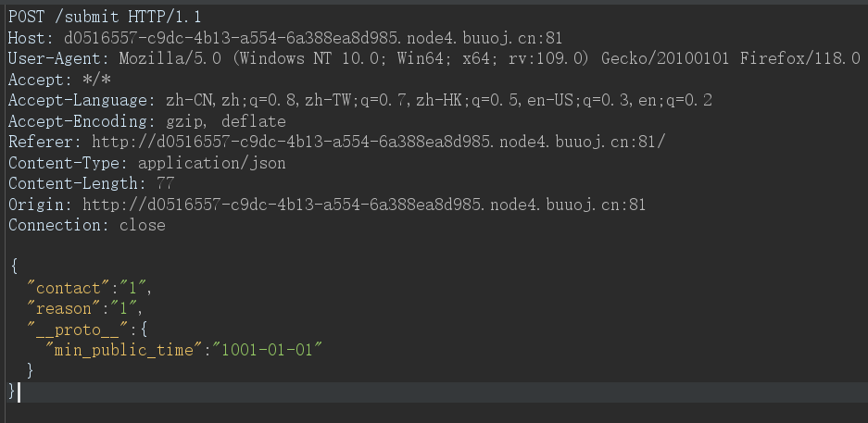Image resolution: width=868 pixels, height=423 pixels.
Task: Select the Host header value
Action: (x=313, y=38)
